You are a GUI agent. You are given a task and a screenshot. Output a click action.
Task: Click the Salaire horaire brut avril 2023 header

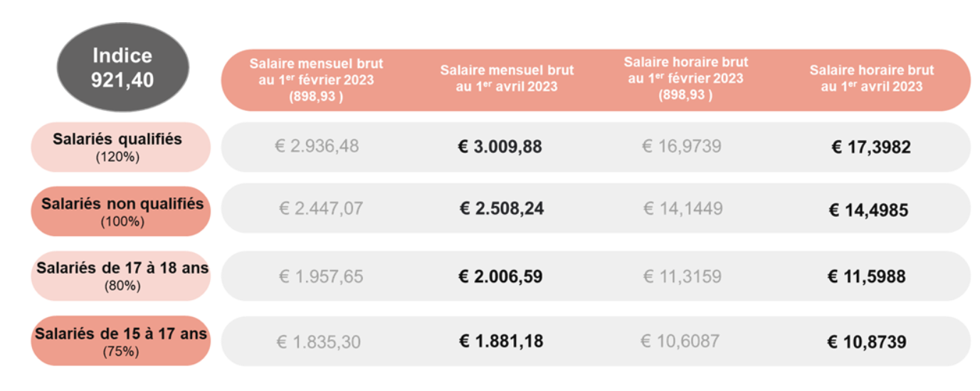[871, 79]
